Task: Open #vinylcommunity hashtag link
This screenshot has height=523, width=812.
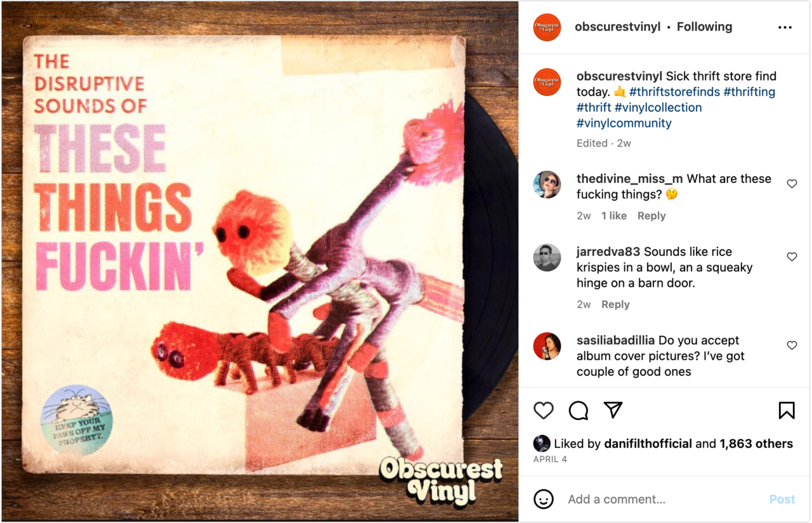Action: (624, 123)
